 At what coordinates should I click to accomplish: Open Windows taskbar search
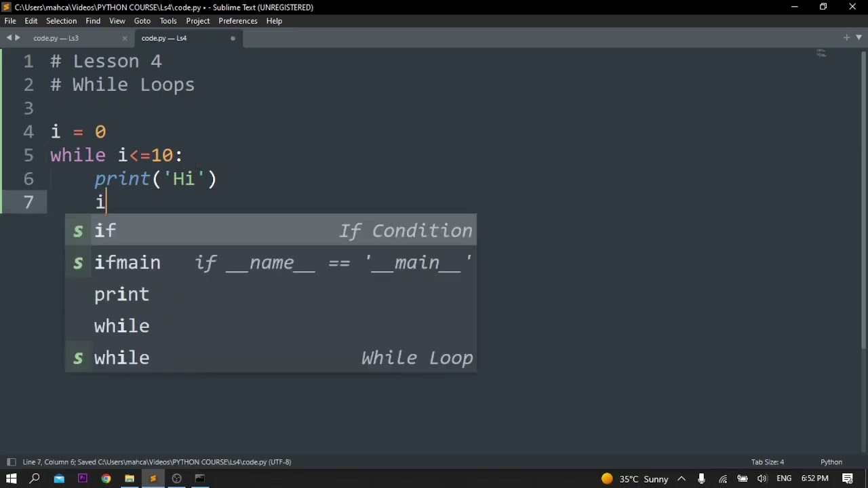[x=35, y=479]
